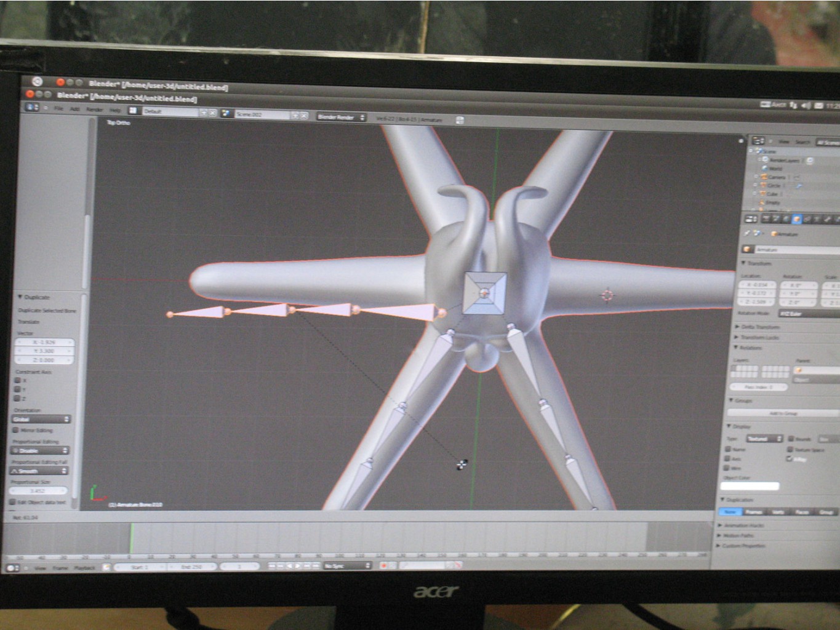
Task: Add a new screen layout with plus button
Action: point(204,113)
